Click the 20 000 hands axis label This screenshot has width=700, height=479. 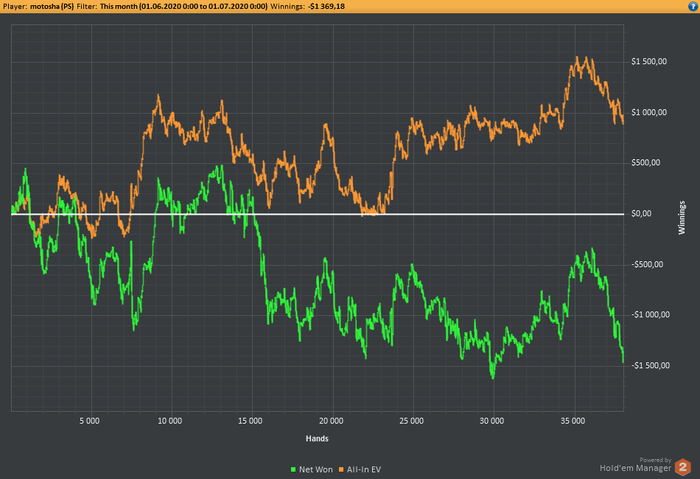pyautogui.click(x=331, y=421)
